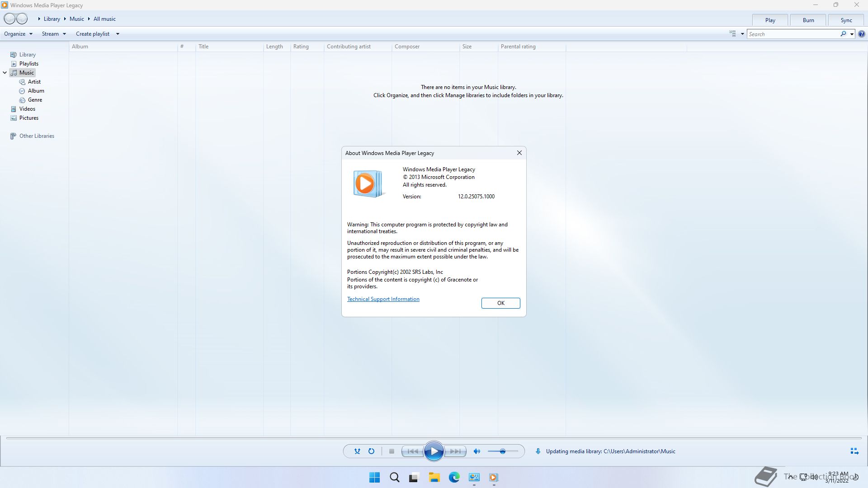Click the search magnifier icon
868x488 pixels.
pyautogui.click(x=843, y=34)
